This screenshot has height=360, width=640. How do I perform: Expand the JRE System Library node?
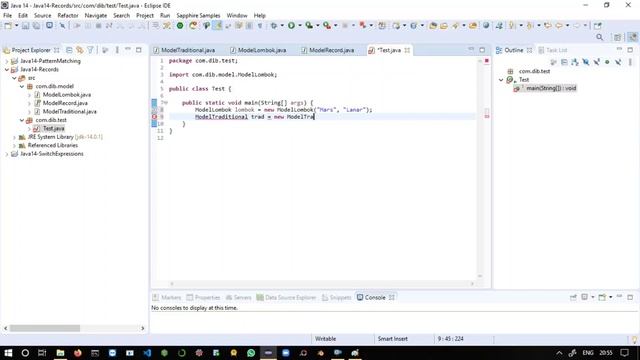pos(14,137)
